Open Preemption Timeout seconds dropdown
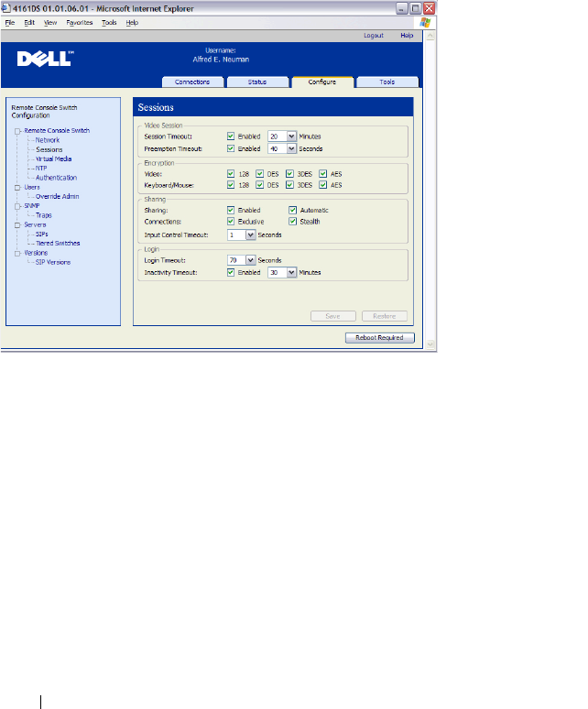This screenshot has width=588, height=709. (291, 148)
